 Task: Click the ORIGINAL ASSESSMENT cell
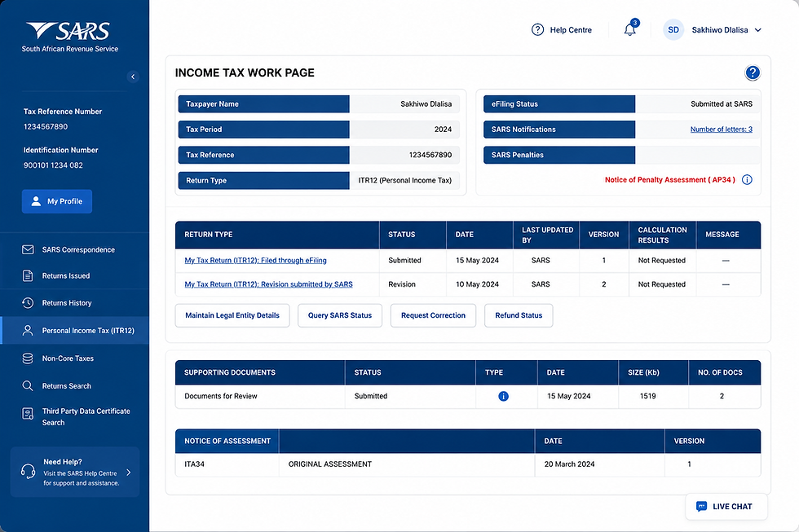(407, 464)
